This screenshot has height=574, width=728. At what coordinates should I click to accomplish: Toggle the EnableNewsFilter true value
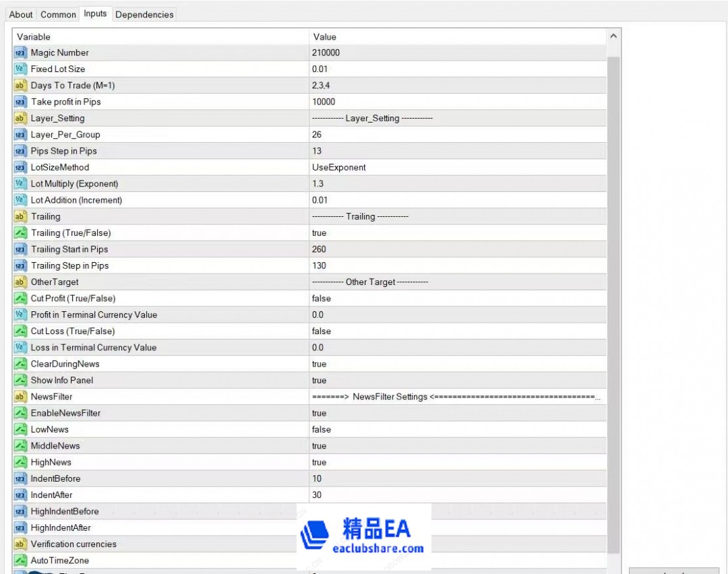[x=320, y=413]
